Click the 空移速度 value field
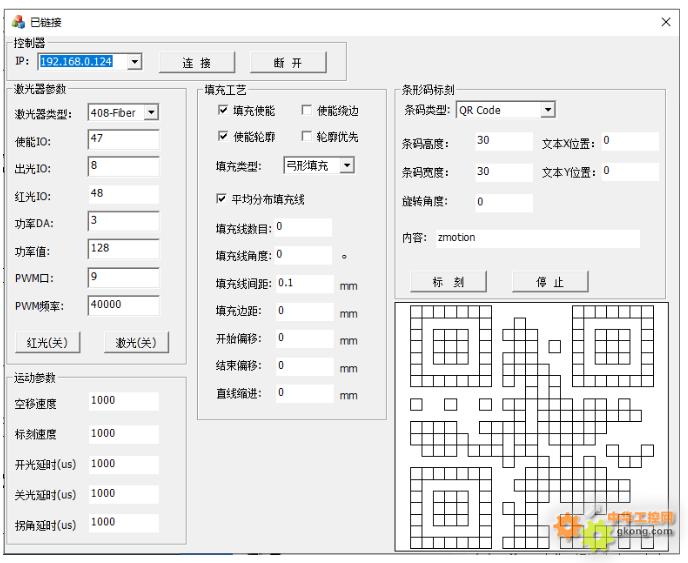Viewport: 688px width, 563px height. pos(123,401)
